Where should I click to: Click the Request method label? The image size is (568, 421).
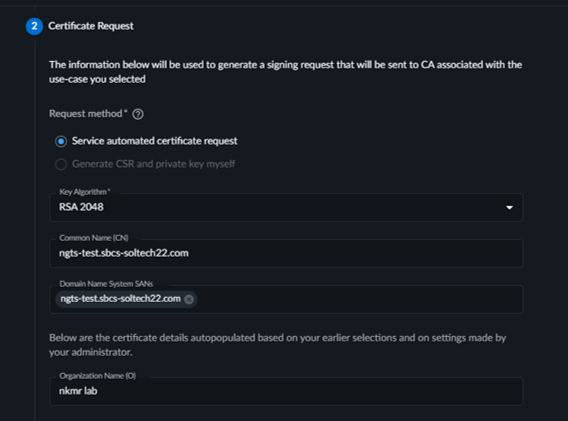point(88,114)
